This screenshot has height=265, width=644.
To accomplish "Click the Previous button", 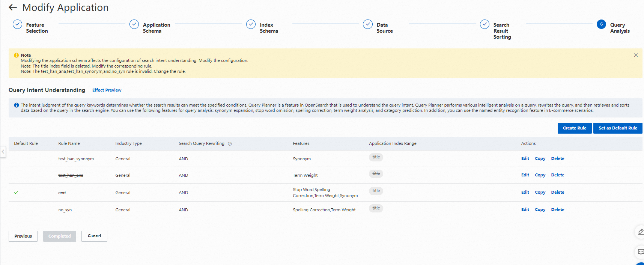I will (23, 236).
